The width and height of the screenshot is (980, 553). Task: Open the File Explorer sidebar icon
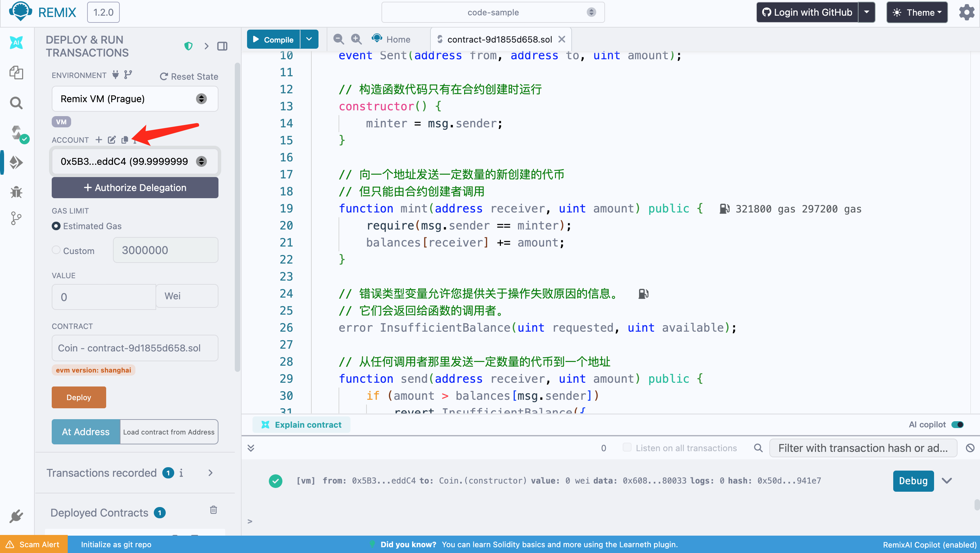tap(16, 72)
